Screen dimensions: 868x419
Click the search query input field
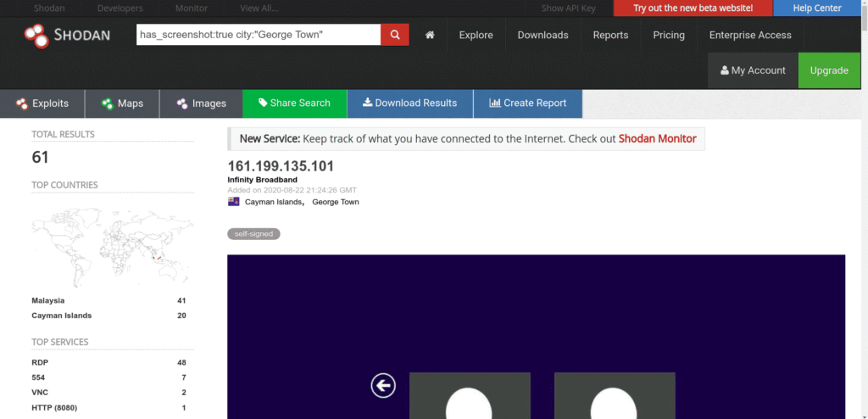click(x=259, y=35)
